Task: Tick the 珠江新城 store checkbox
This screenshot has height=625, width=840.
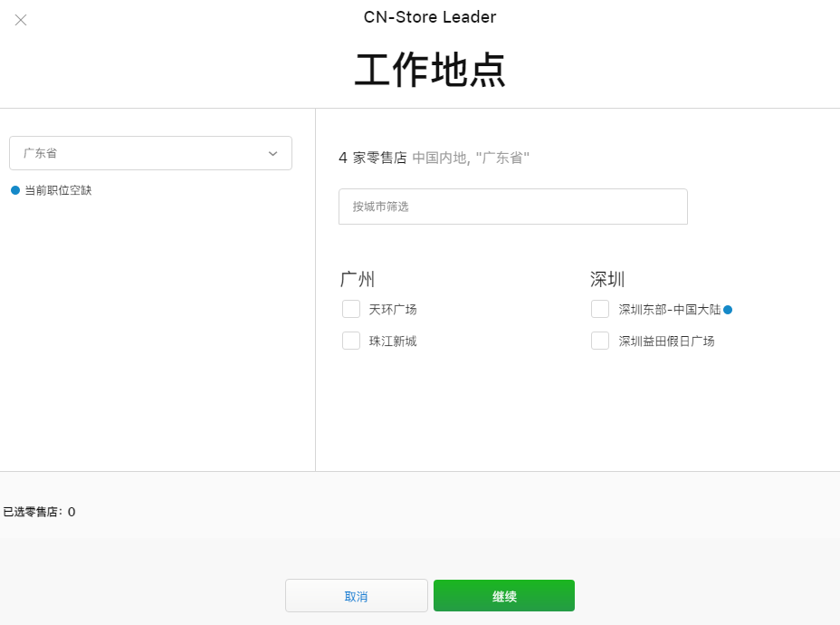Action: click(x=351, y=341)
